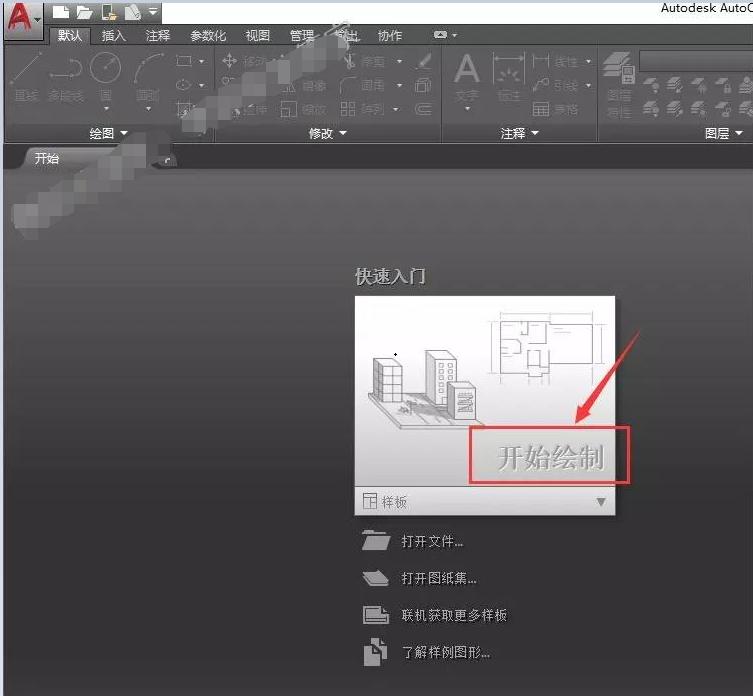Click the 打开文件... link
Screen dimensions: 753x696
click(432, 541)
